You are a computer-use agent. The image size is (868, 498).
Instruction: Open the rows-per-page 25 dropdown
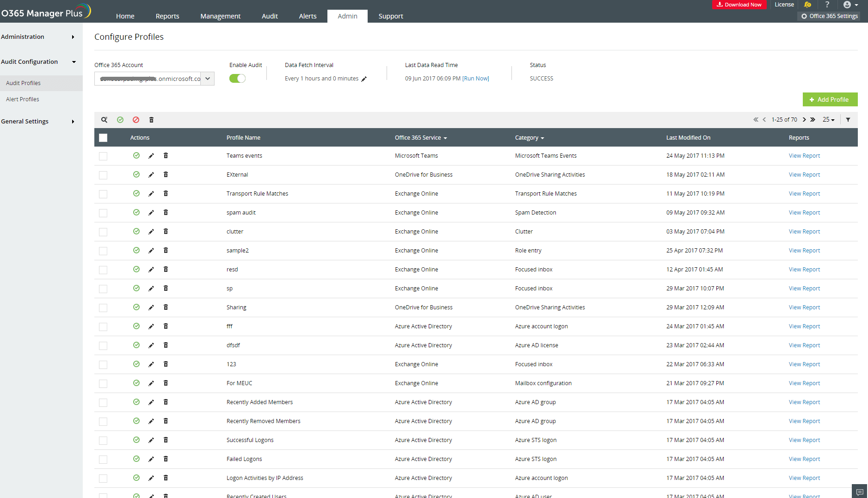[829, 120]
